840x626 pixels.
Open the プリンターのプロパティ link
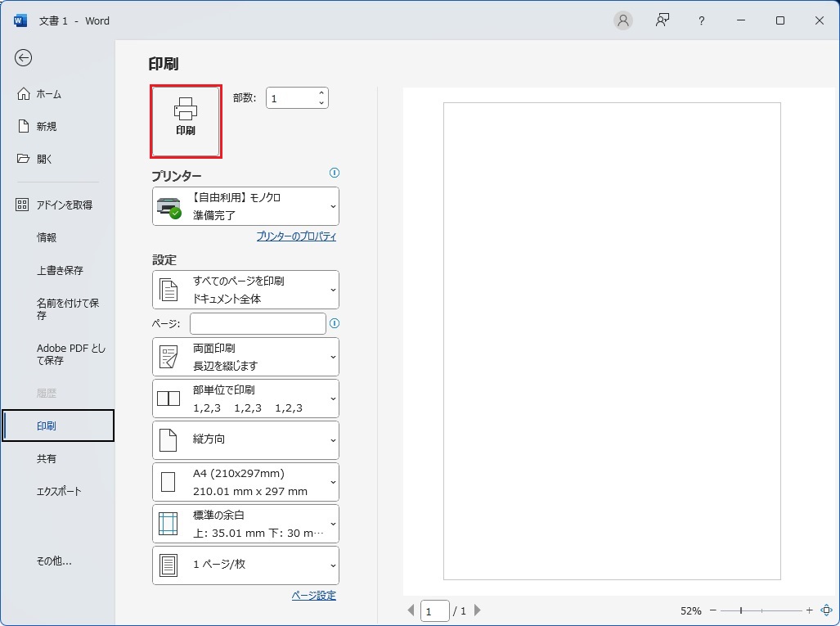[x=296, y=236]
